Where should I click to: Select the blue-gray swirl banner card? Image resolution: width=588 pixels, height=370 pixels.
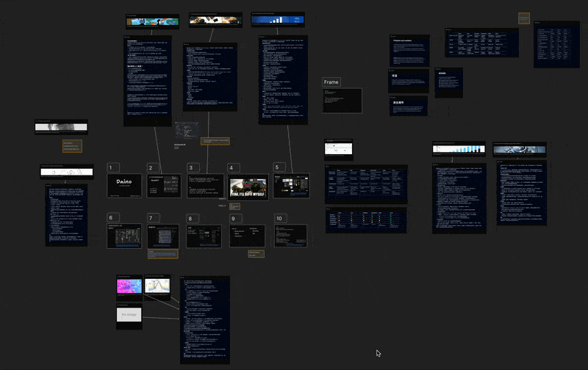click(520, 150)
